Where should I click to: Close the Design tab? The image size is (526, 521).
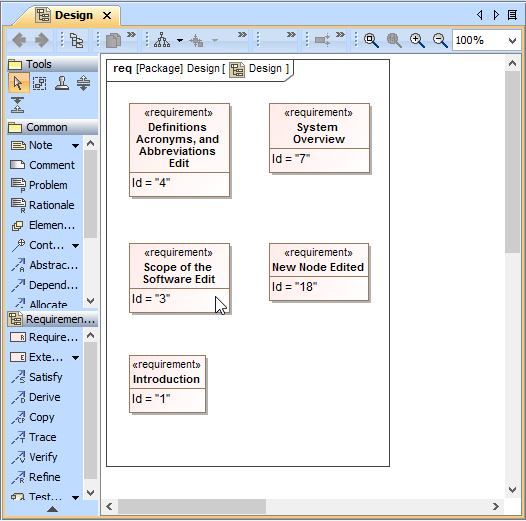point(107,15)
